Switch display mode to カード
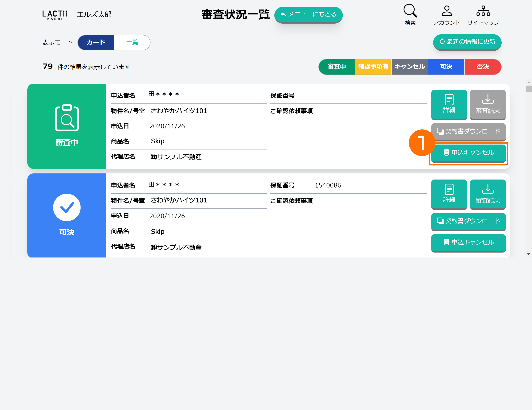532x410 pixels. [x=96, y=42]
